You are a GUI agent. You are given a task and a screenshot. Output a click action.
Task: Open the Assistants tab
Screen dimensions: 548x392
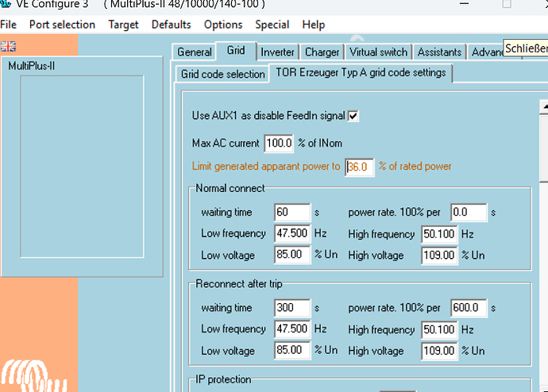tap(440, 52)
